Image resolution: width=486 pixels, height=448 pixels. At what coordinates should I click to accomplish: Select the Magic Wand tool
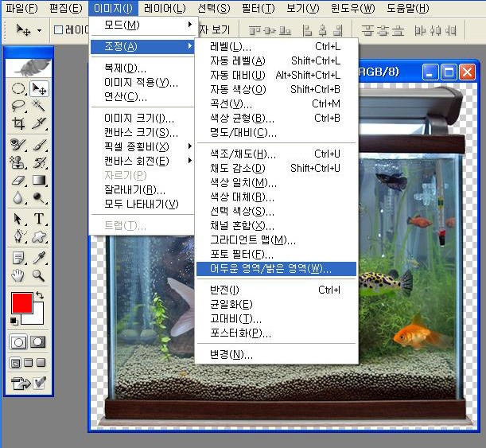pyautogui.click(x=39, y=106)
